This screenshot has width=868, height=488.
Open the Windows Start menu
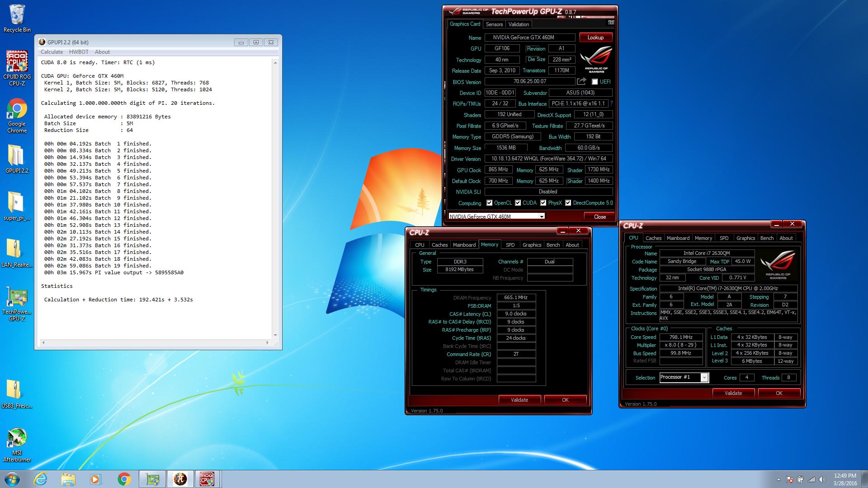(x=12, y=479)
